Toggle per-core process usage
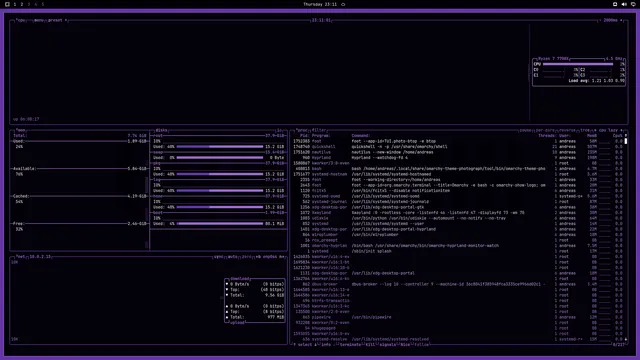 click(x=545, y=130)
